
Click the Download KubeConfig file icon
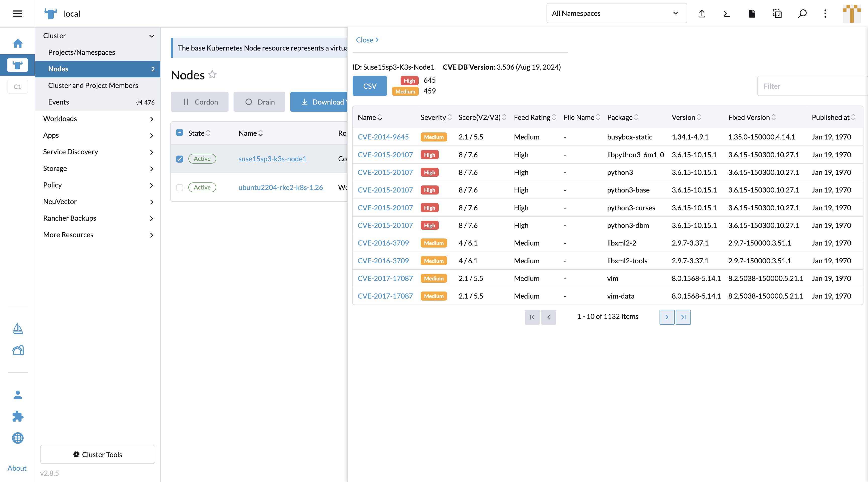[752, 14]
